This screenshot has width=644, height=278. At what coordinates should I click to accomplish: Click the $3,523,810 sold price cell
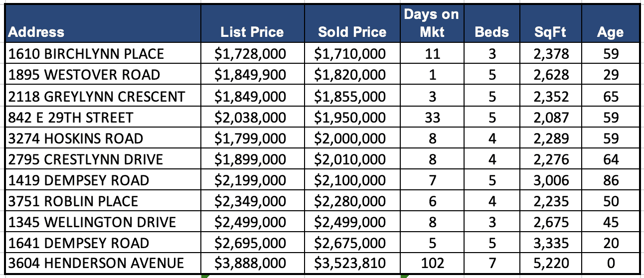350,264
